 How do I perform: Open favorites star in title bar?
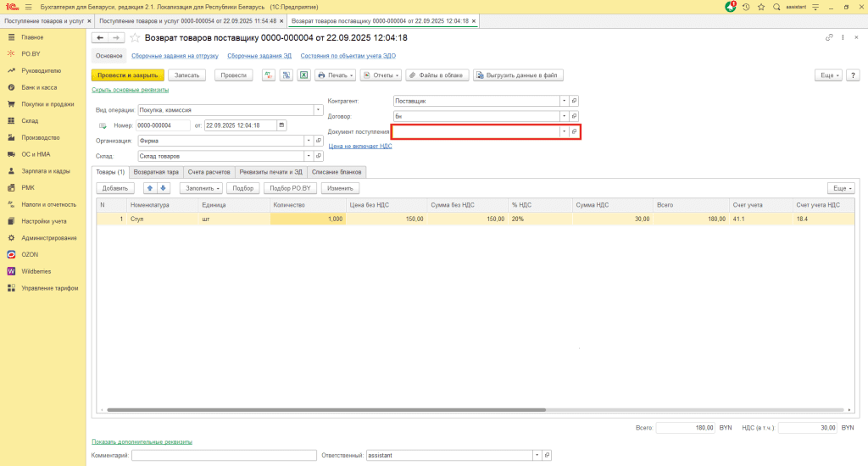point(760,7)
